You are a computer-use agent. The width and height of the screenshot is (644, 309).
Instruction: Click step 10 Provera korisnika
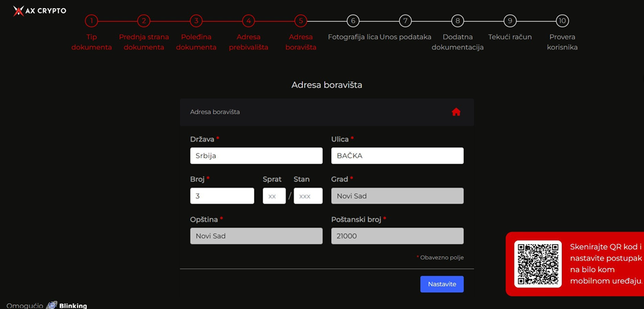pos(563,21)
